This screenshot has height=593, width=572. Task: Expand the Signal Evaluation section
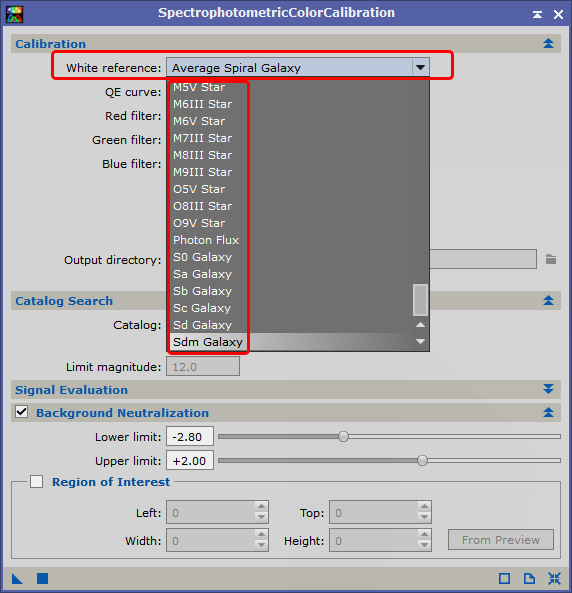pyautogui.click(x=548, y=389)
